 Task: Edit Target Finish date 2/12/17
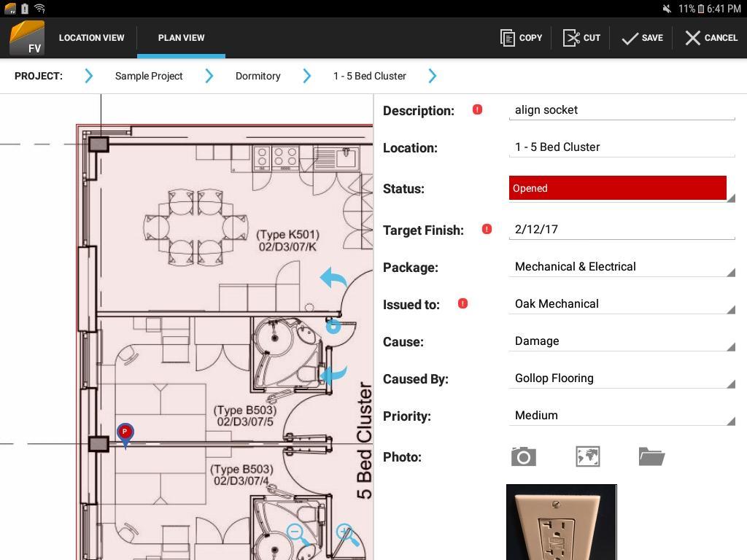pos(622,230)
